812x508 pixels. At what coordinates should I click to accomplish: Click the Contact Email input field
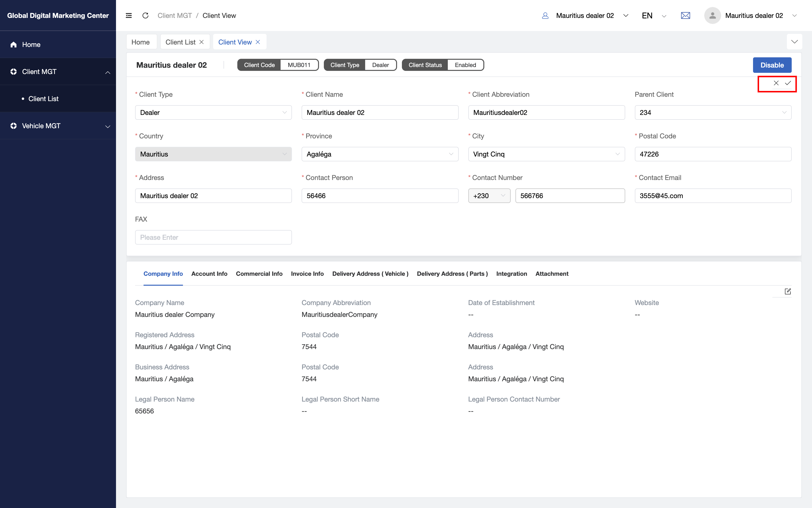(x=713, y=196)
